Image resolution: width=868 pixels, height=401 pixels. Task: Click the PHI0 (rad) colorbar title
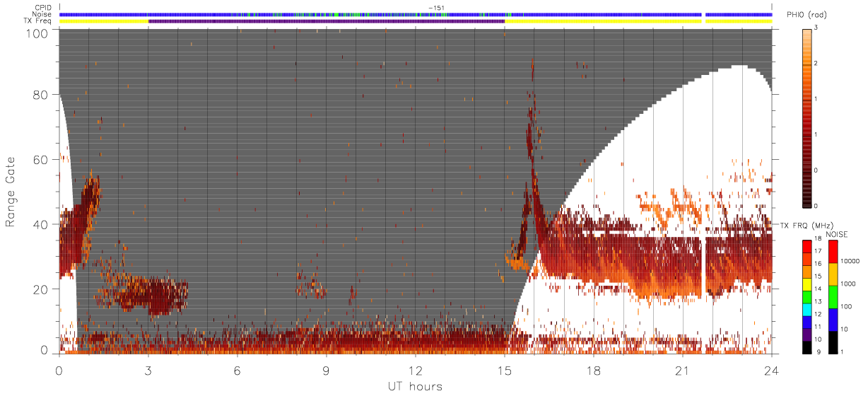(x=807, y=15)
